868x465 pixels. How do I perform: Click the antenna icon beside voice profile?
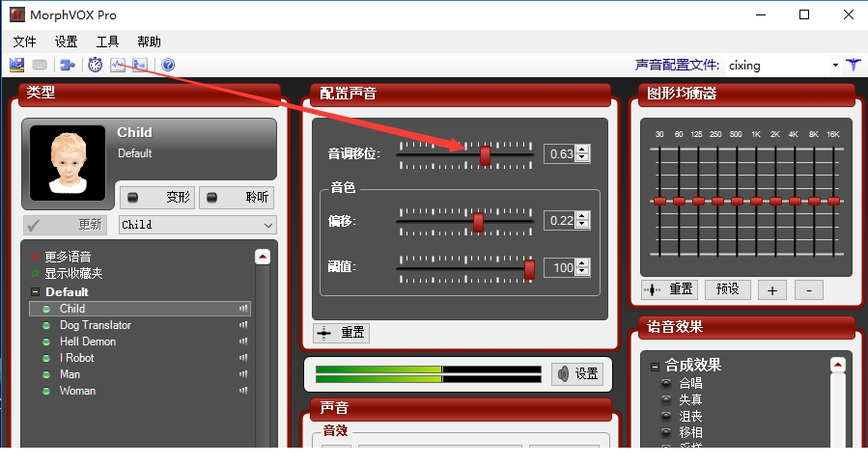tap(854, 66)
